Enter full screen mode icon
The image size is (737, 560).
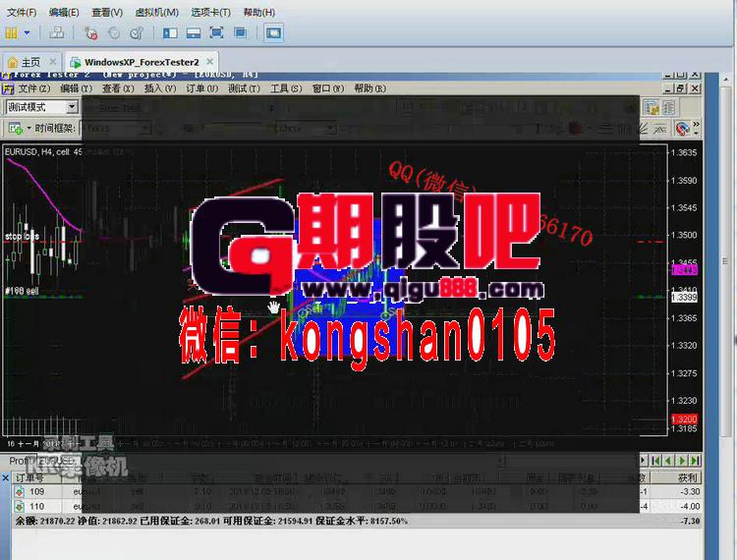click(216, 32)
